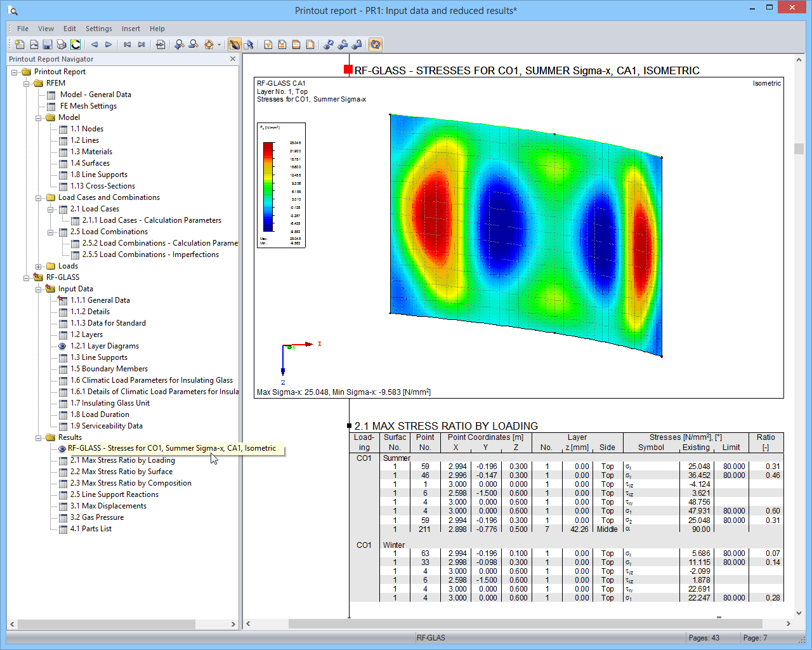Go to next page arrow
The image size is (812, 650).
click(x=108, y=44)
